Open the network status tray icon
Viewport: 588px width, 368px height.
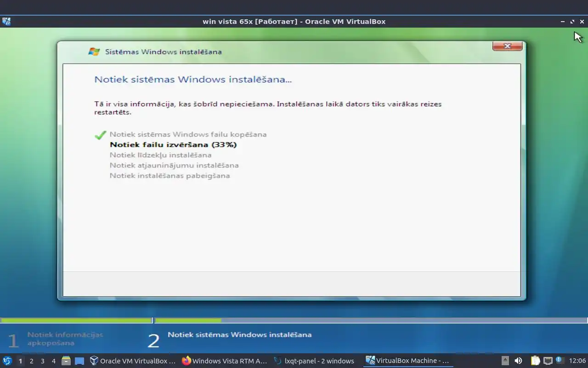pos(548,361)
